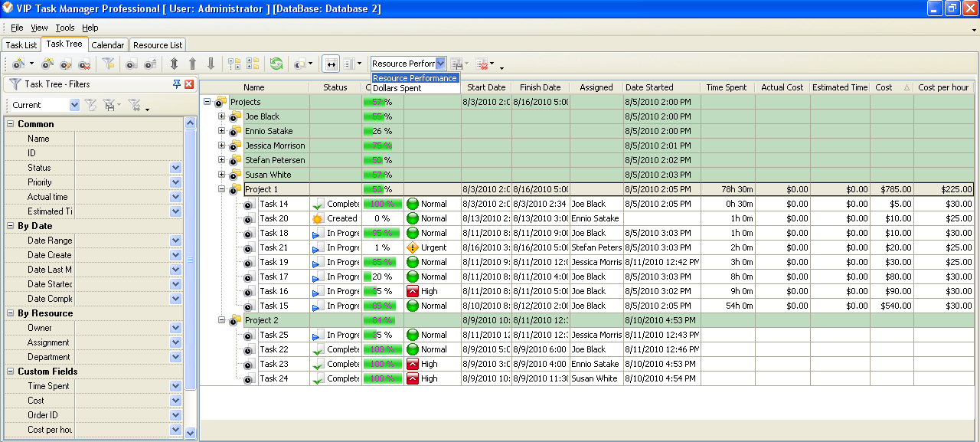Click the funnel filter icon in main toolbar
The height and width of the screenshot is (442, 980).
tap(108, 64)
